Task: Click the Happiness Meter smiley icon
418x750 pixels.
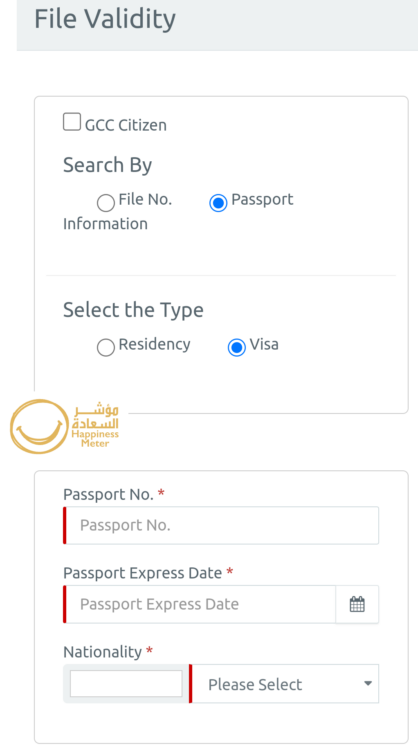Action: [x=39, y=426]
